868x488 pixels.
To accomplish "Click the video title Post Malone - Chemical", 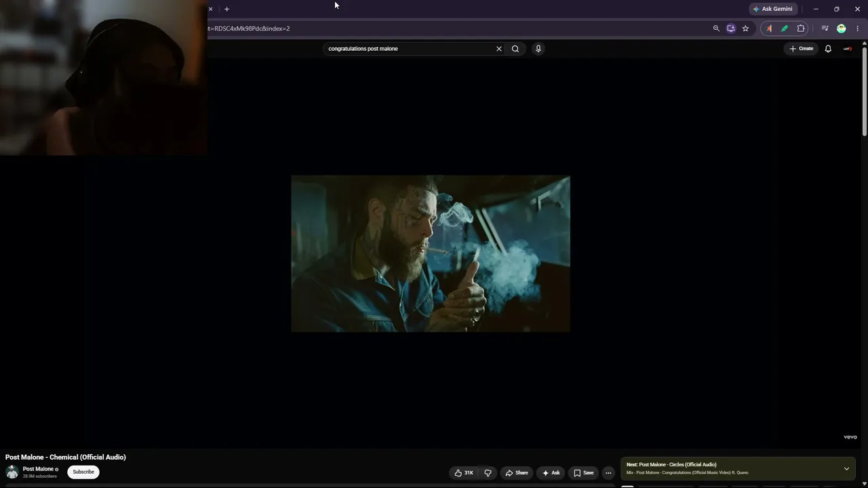I will (x=66, y=457).
